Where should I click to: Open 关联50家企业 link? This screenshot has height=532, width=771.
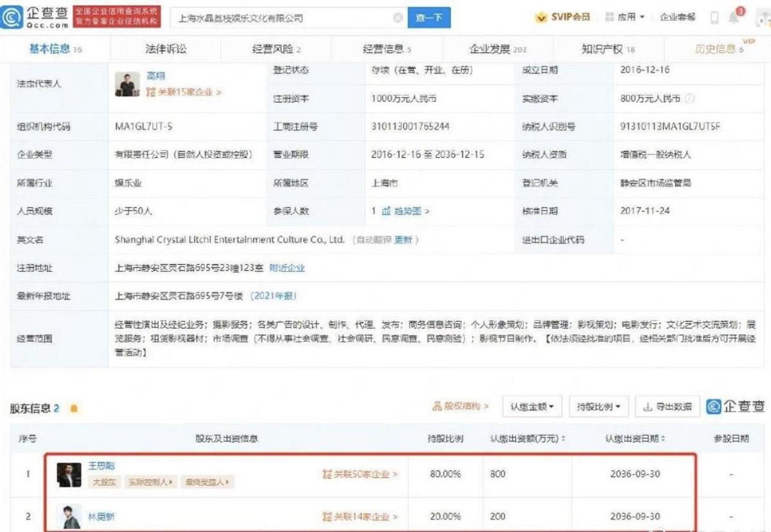(x=360, y=474)
